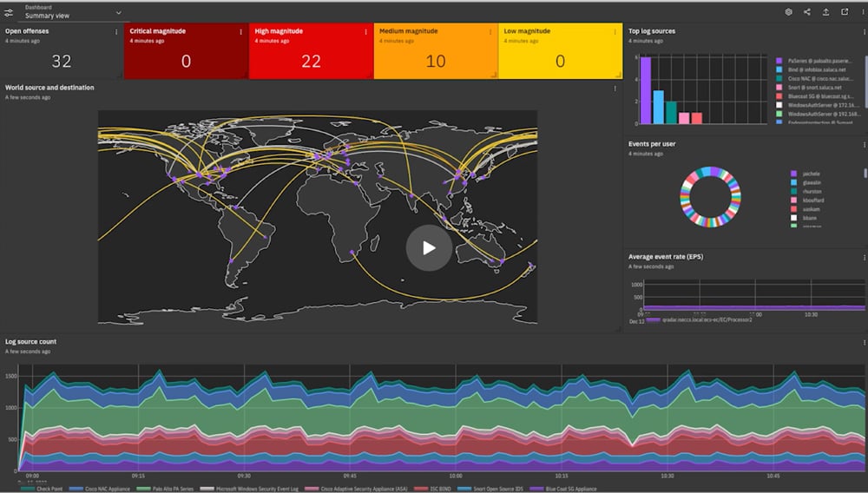868x493 pixels.
Task: Click purple PaSeries legend color swatch
Action: click(x=779, y=61)
